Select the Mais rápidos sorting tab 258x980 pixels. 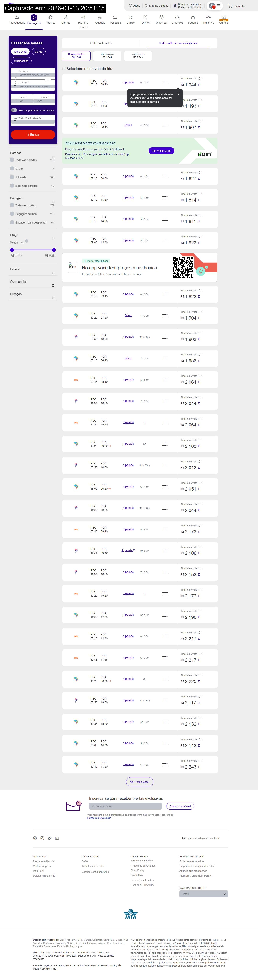coord(138,56)
